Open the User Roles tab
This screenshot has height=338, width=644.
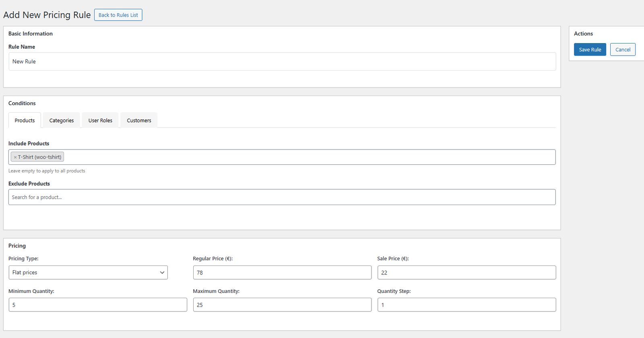(x=100, y=120)
